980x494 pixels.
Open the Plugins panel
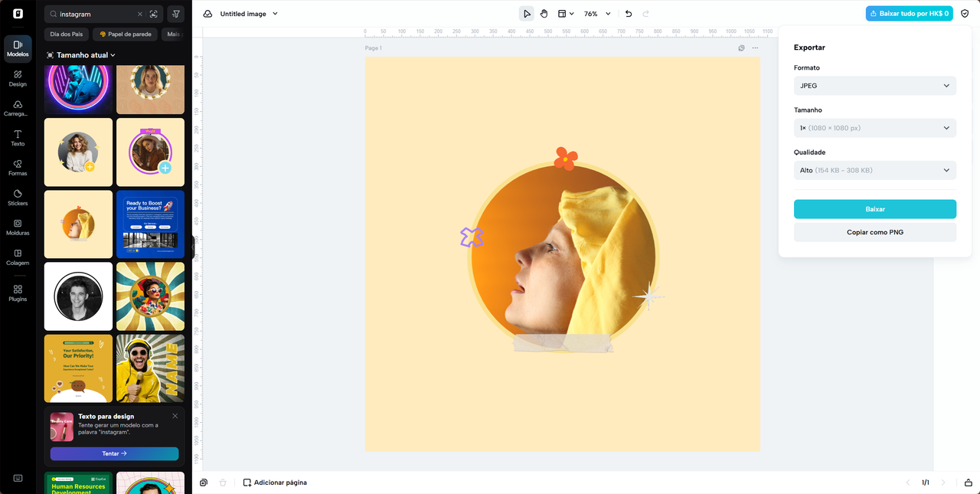[18, 293]
